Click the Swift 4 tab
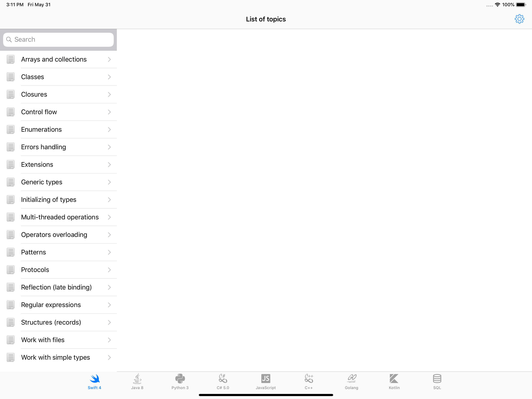Screen dimensions: 532x399 (x=94, y=381)
